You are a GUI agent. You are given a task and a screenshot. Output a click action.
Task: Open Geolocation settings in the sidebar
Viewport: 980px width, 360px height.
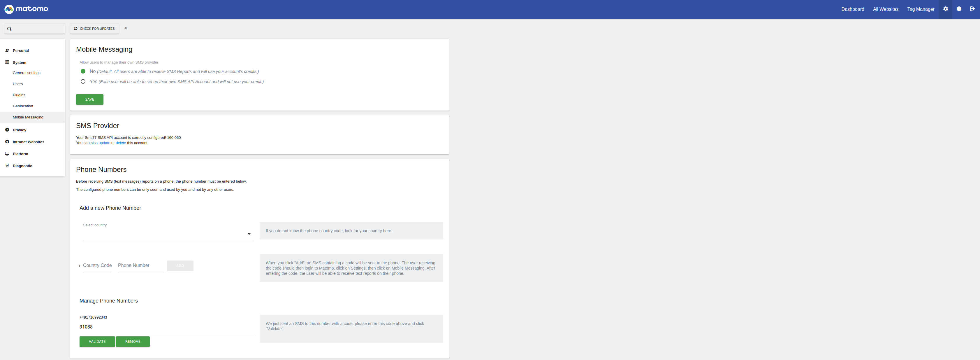[x=23, y=106]
